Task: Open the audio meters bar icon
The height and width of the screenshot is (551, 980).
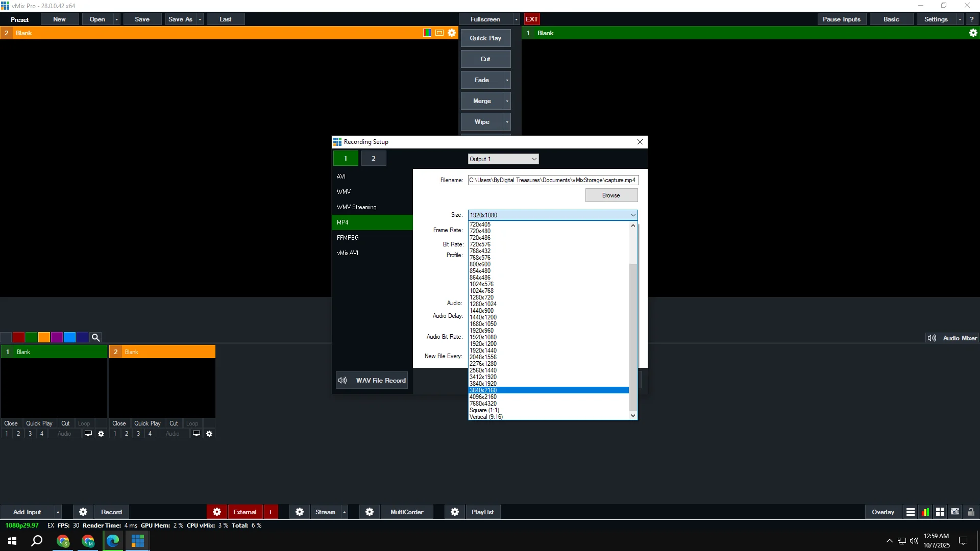Action: [x=925, y=512]
